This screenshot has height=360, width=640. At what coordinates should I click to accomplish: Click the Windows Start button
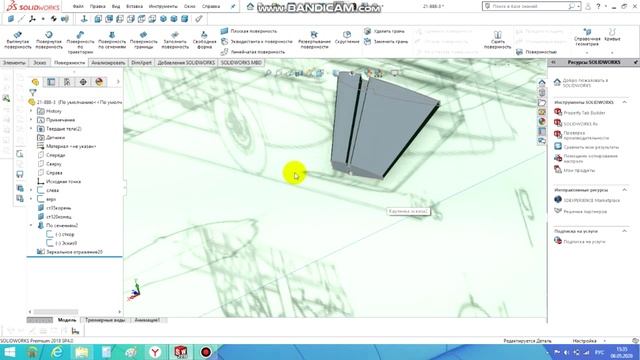[9, 352]
